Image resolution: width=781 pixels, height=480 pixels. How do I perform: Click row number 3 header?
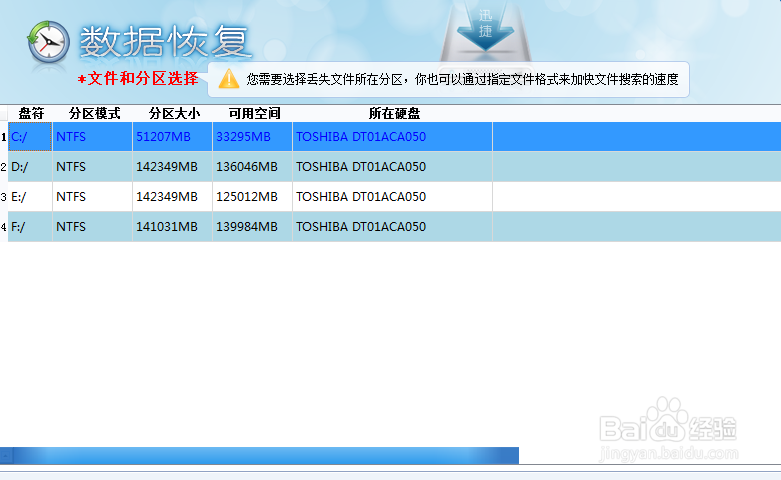[4, 197]
